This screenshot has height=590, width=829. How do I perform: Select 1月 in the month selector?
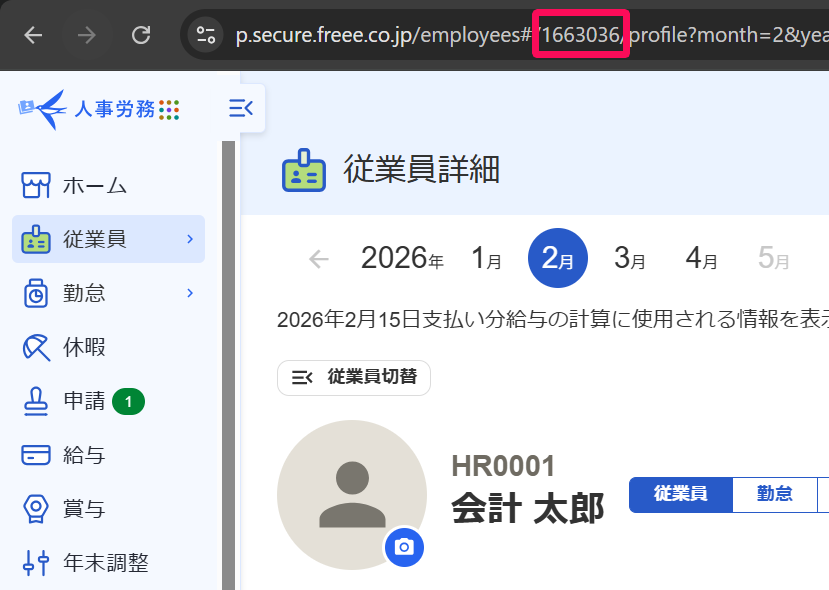[x=486, y=258]
